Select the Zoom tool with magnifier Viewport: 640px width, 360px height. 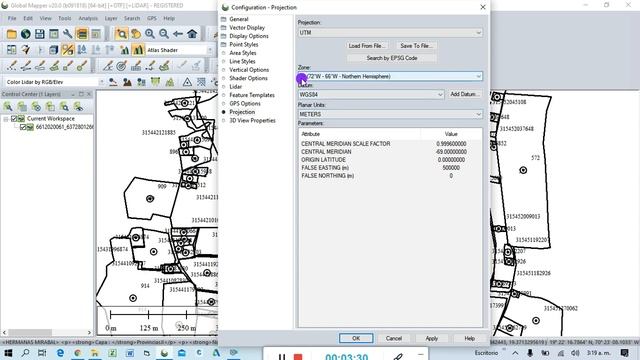pos(121,34)
